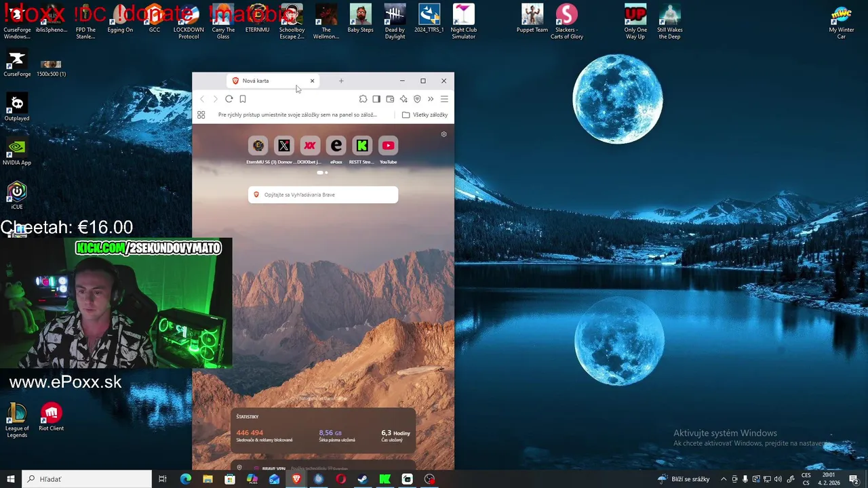
Task: Go forward in Brave browser
Action: tap(216, 99)
